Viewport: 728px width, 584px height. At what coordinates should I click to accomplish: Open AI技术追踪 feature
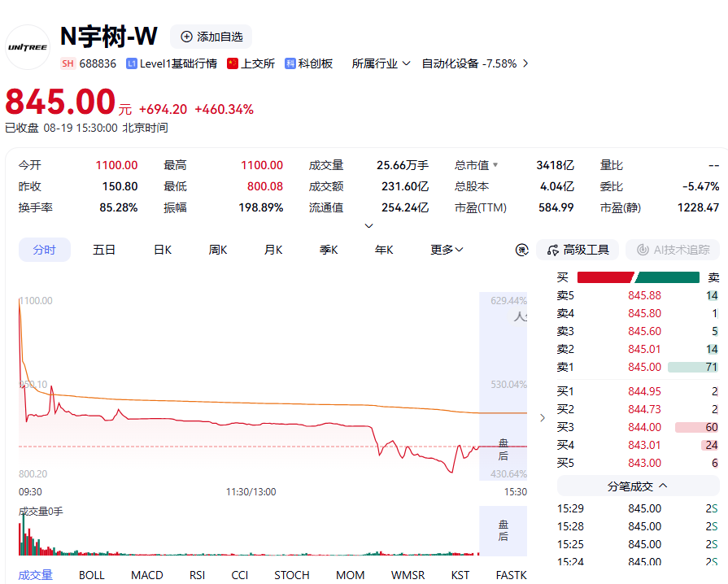tap(673, 250)
